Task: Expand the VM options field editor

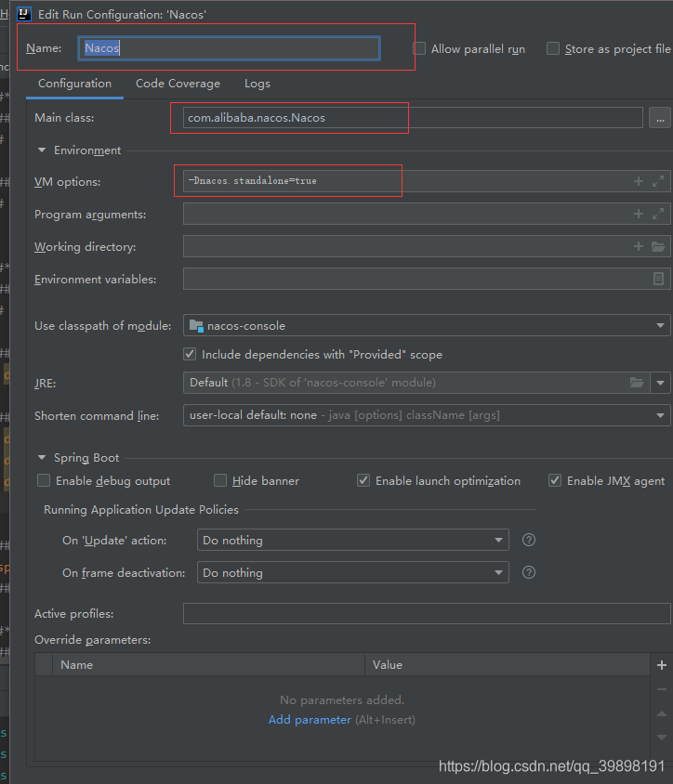Action: [x=658, y=181]
